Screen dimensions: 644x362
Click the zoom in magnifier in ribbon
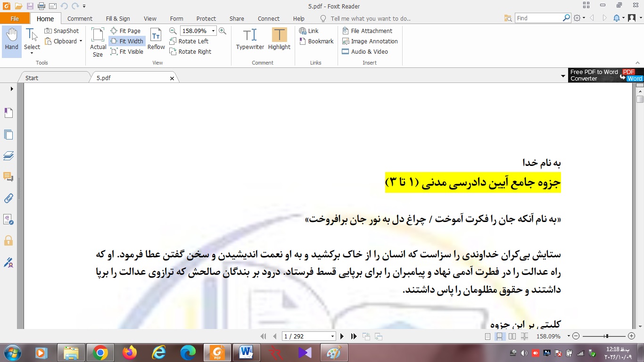pos(223,31)
